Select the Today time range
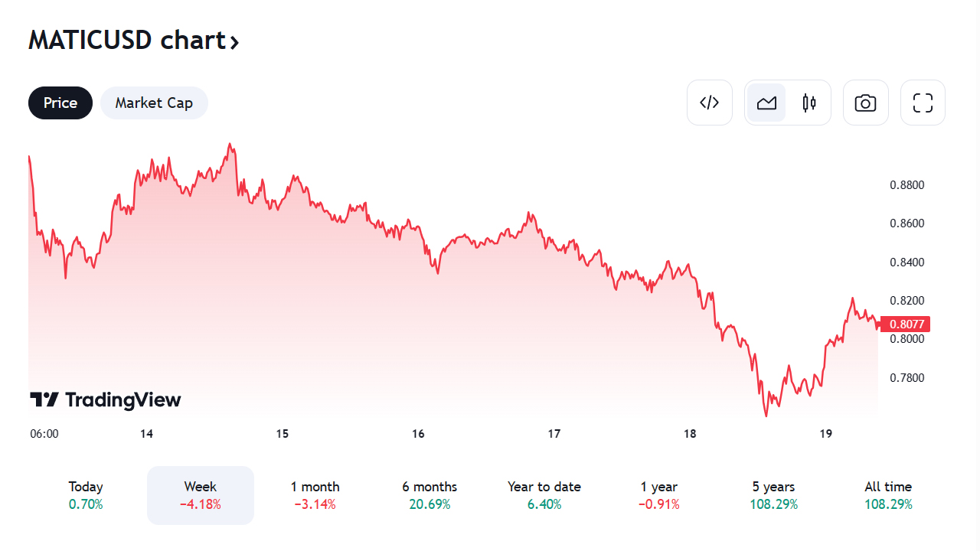Image resolution: width=980 pixels, height=551 pixels. (x=86, y=494)
